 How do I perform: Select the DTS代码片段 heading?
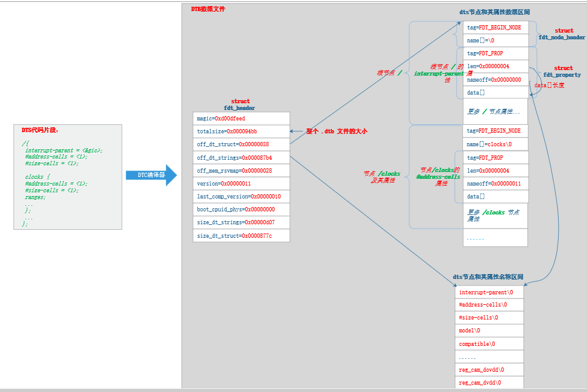[x=40, y=130]
